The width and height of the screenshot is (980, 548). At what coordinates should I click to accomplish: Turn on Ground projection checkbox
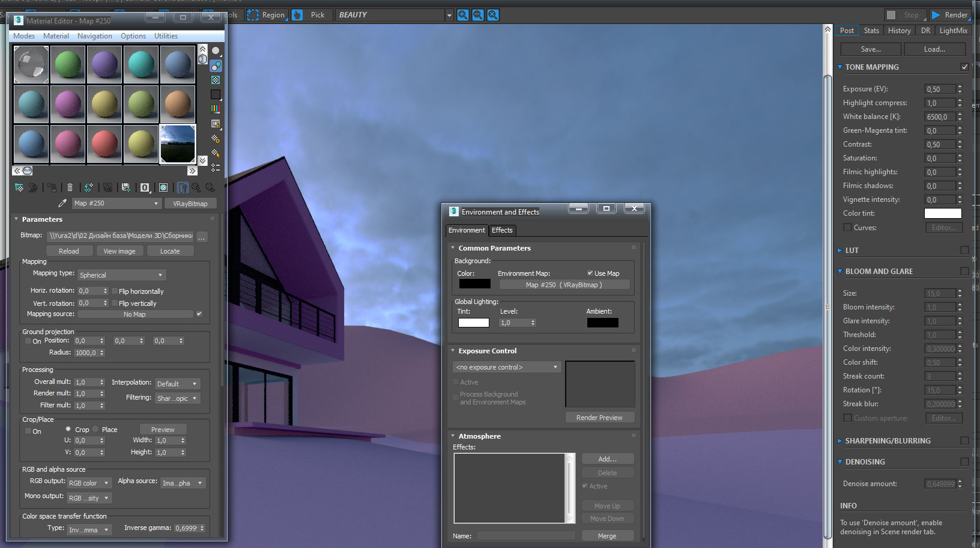pyautogui.click(x=28, y=341)
